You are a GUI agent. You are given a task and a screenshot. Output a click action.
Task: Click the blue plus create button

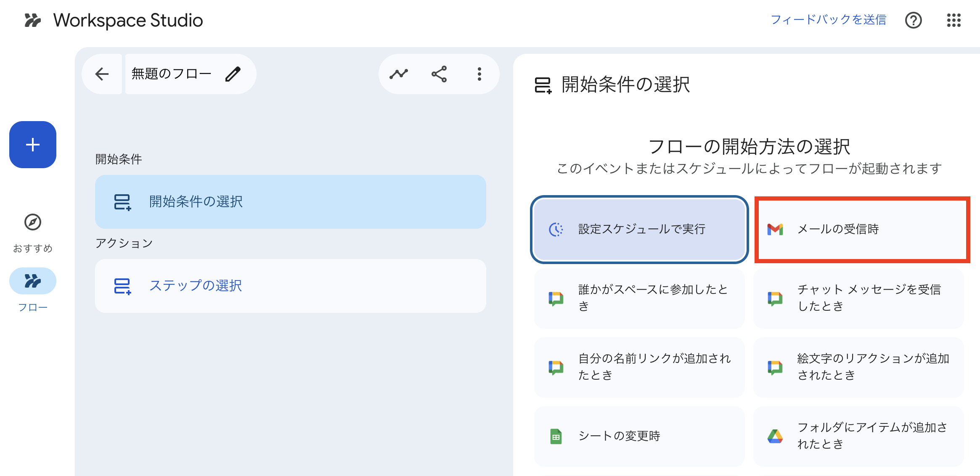(x=33, y=145)
